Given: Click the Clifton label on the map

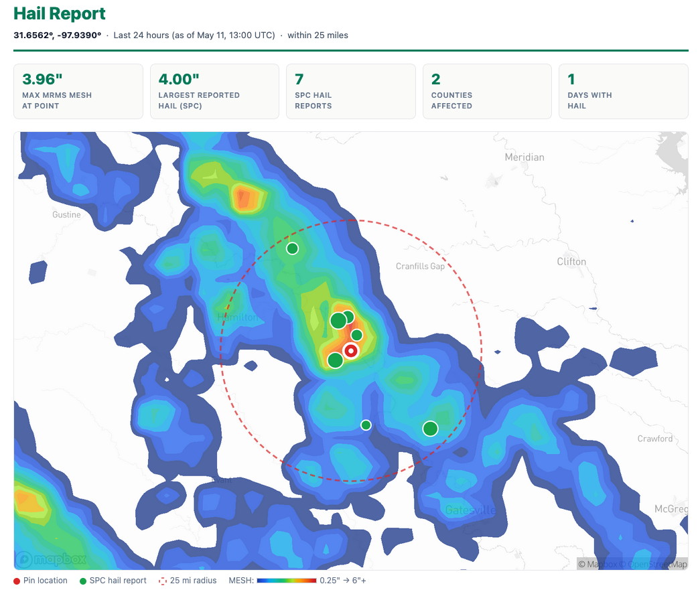Looking at the screenshot, I should pyautogui.click(x=571, y=262).
